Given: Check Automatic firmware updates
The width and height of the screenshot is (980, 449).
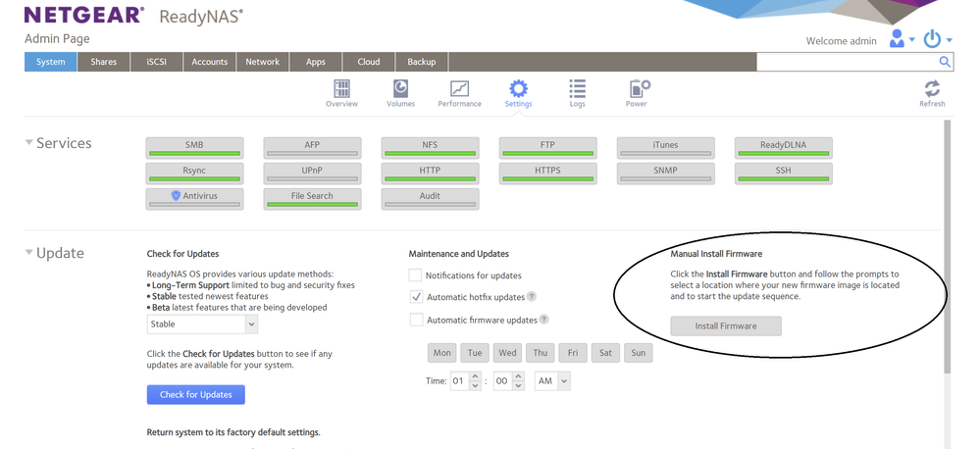Looking at the screenshot, I should tap(416, 320).
